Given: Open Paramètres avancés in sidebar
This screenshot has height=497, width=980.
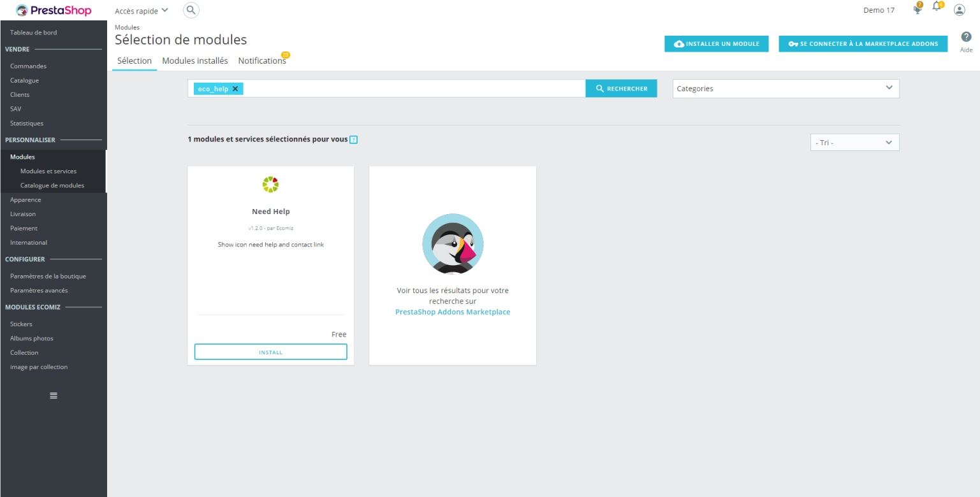Looking at the screenshot, I should (x=39, y=291).
